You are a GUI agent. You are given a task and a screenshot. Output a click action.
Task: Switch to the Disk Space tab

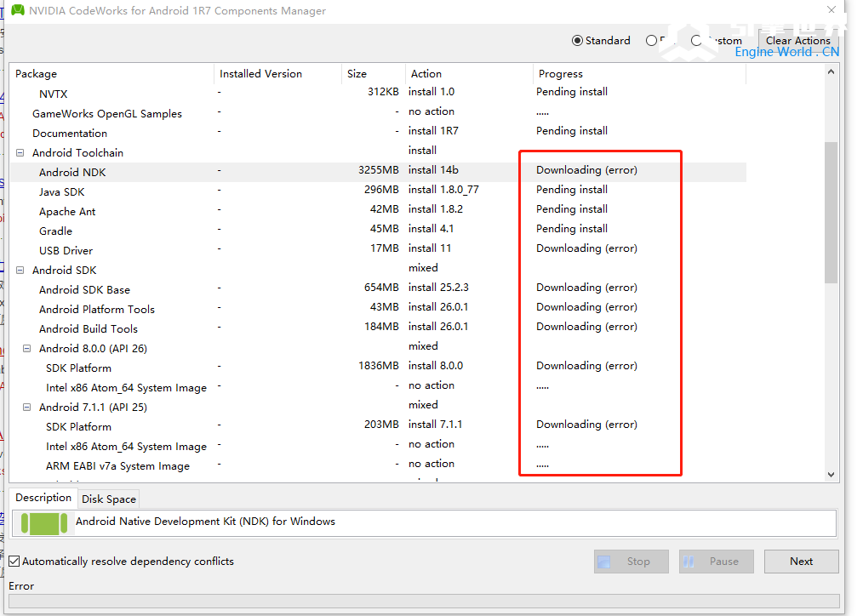point(108,499)
